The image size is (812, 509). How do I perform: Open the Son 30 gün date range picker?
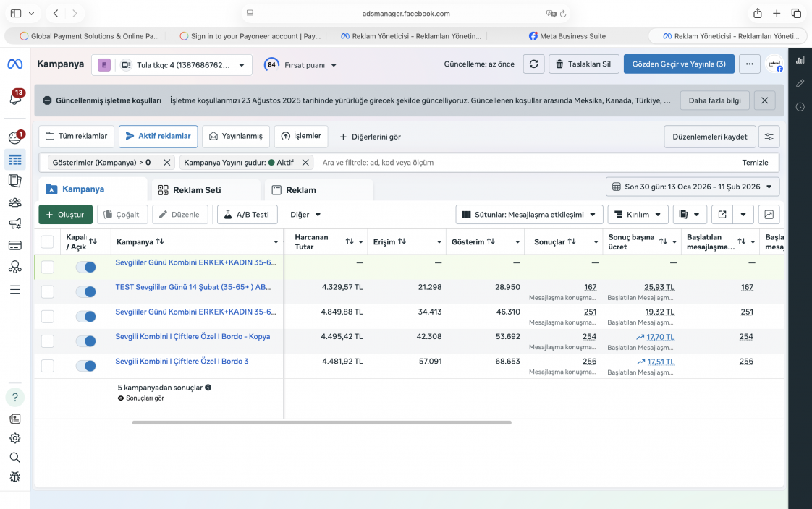coord(693,187)
